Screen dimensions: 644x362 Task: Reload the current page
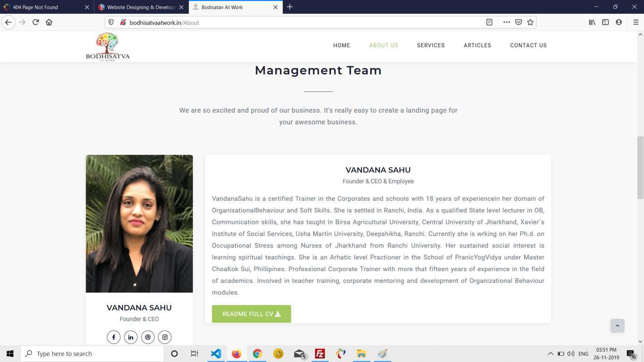click(x=35, y=22)
